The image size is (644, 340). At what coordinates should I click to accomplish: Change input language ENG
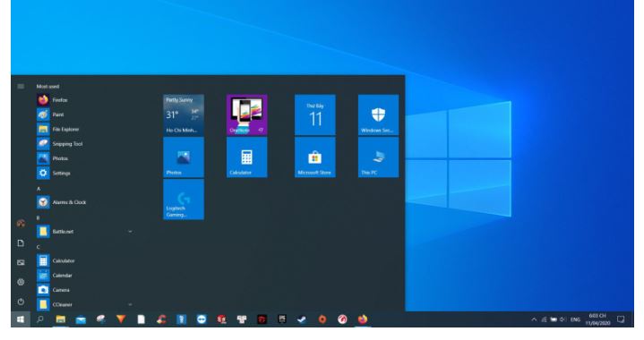click(x=576, y=319)
